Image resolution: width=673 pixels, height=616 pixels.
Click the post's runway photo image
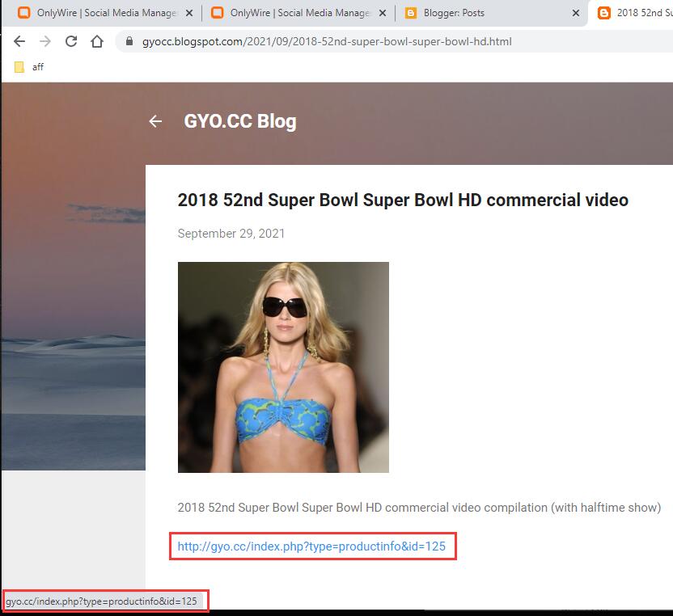[283, 367]
